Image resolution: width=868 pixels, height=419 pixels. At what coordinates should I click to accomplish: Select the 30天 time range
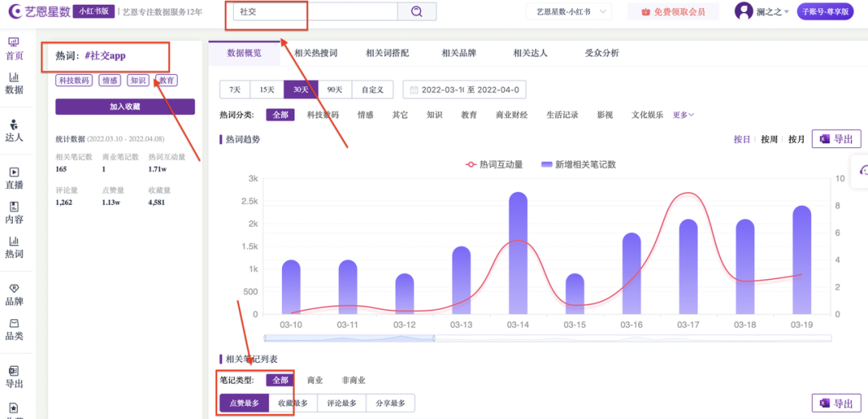tap(301, 89)
